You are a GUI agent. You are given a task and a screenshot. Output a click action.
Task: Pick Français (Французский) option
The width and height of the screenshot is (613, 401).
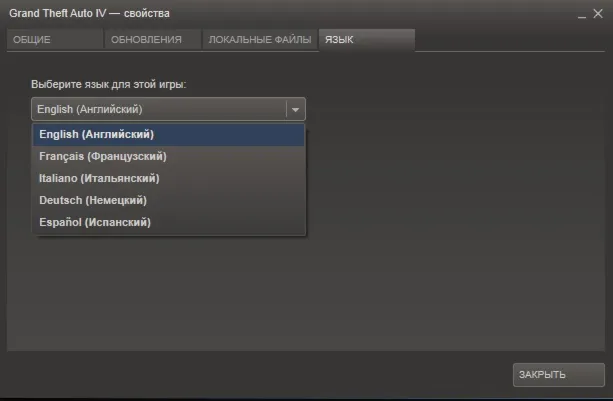168,156
